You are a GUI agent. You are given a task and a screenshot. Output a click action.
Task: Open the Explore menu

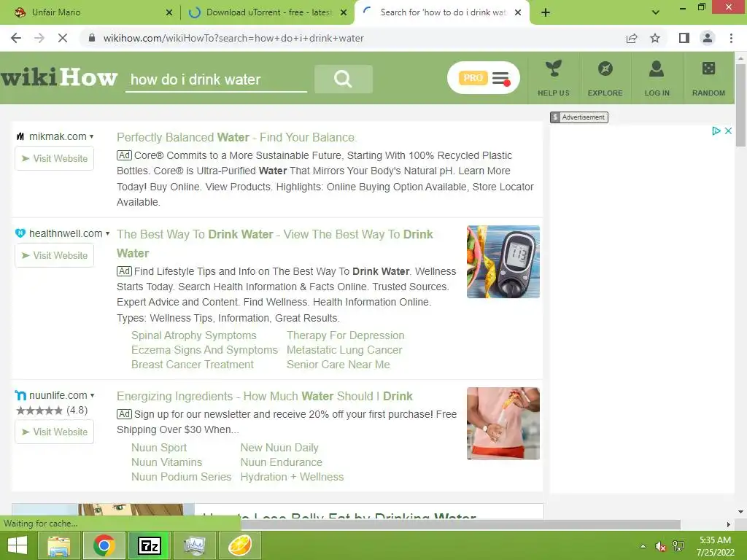tap(605, 78)
